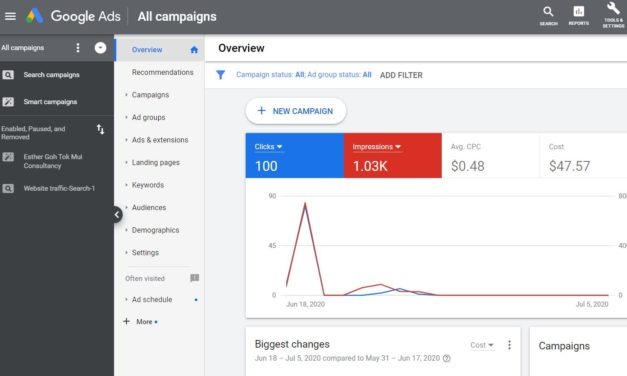The height and width of the screenshot is (376, 627).
Task: Open the Ad schedule page
Action: [x=152, y=299]
